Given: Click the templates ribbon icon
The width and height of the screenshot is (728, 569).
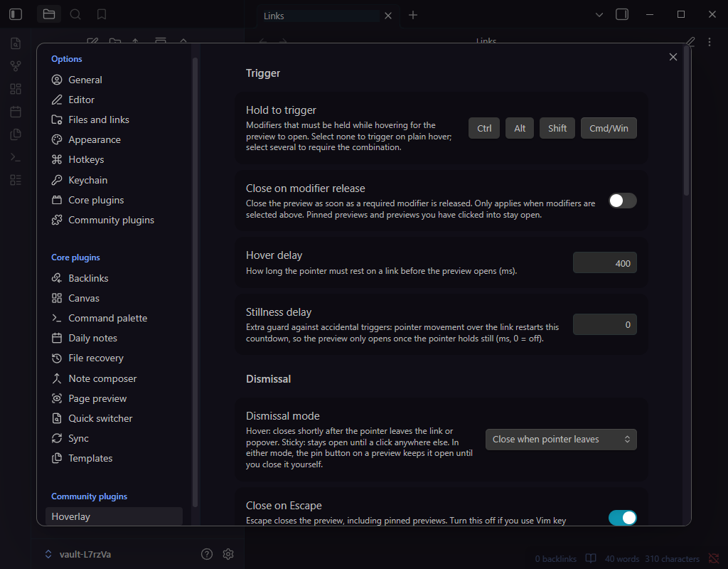Looking at the screenshot, I should click(16, 134).
